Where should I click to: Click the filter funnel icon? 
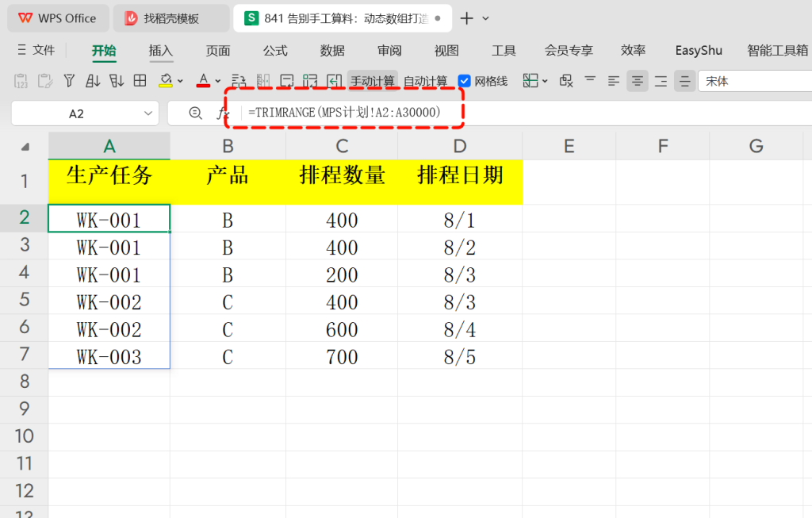coord(69,81)
